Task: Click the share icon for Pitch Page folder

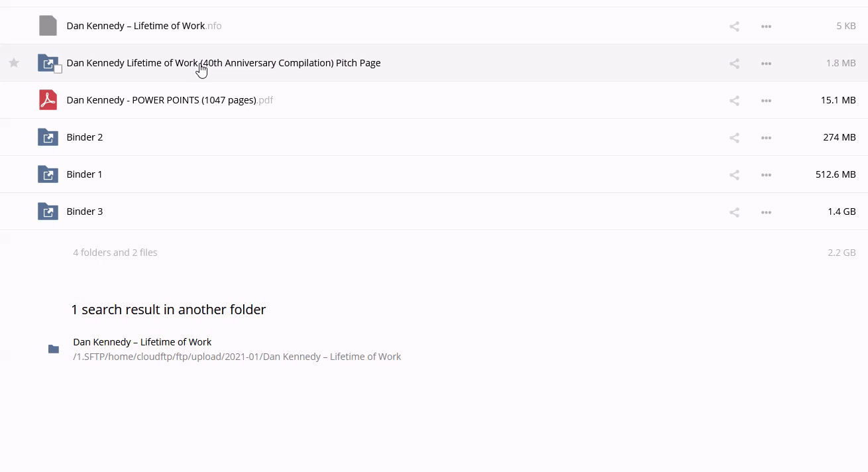Action: coord(734,64)
